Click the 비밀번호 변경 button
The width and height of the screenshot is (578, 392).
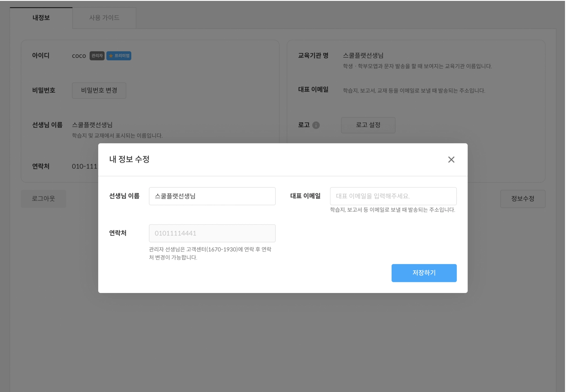point(99,91)
